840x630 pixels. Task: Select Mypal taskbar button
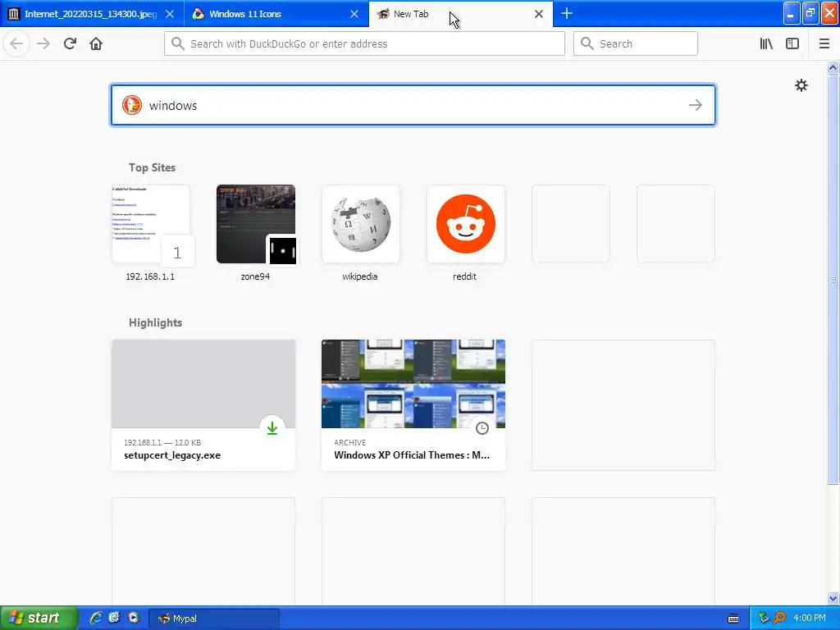(x=214, y=619)
